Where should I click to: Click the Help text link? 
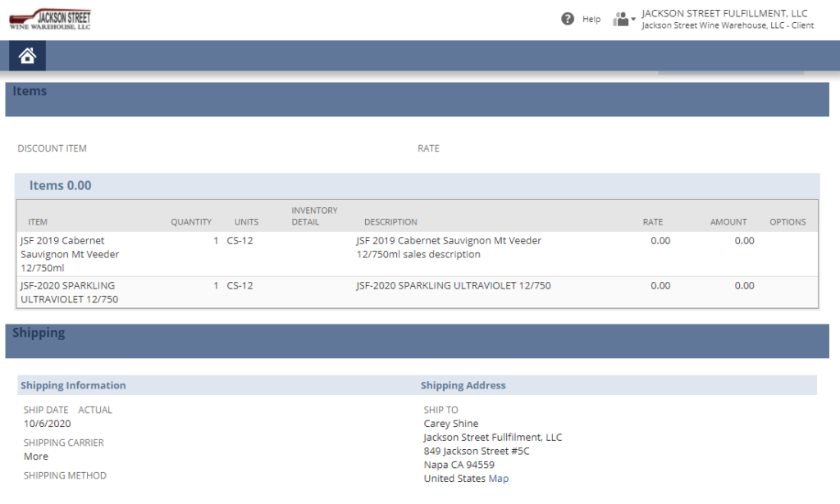pos(591,20)
